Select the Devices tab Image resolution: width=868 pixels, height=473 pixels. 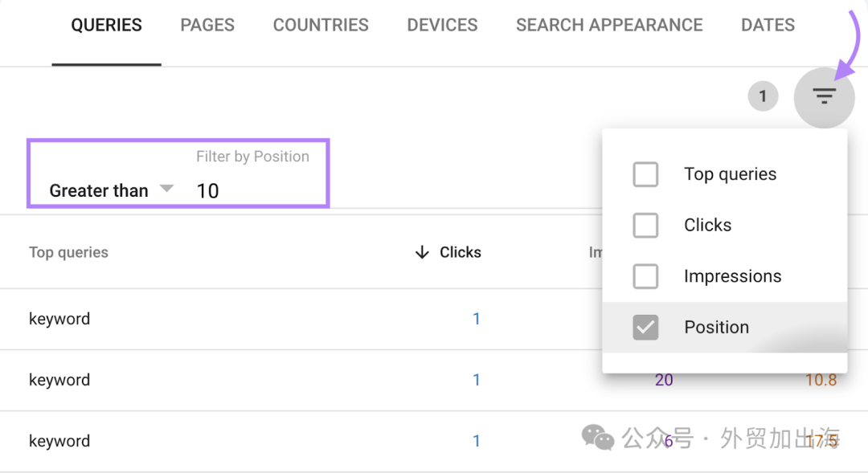tap(442, 25)
